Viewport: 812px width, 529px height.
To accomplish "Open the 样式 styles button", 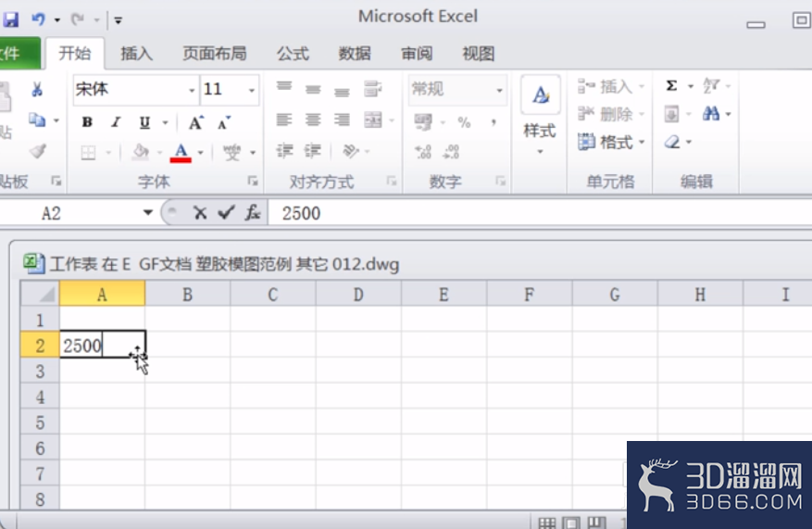I will [540, 116].
